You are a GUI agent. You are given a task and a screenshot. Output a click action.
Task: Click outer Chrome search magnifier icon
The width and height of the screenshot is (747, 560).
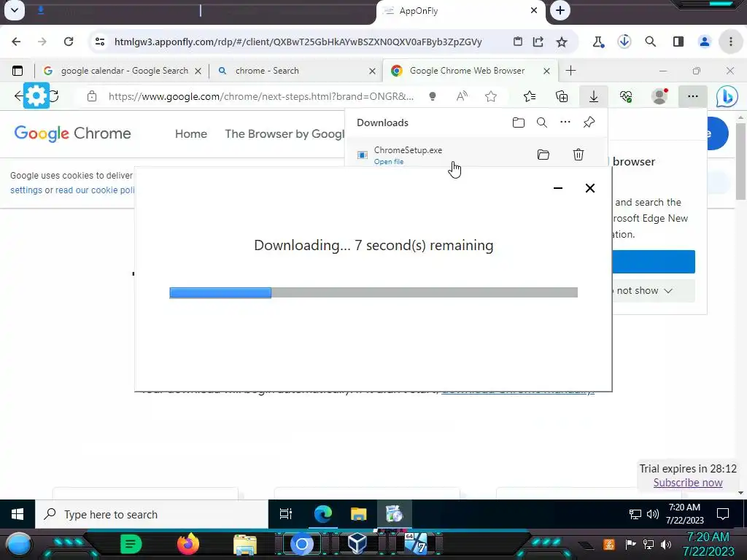tap(650, 42)
